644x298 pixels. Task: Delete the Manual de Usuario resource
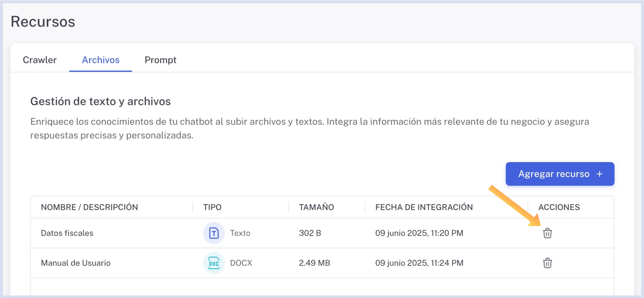pyautogui.click(x=547, y=263)
